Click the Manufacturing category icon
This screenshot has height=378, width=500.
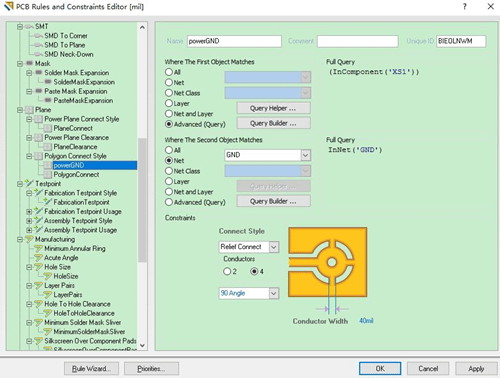pyautogui.click(x=29, y=239)
